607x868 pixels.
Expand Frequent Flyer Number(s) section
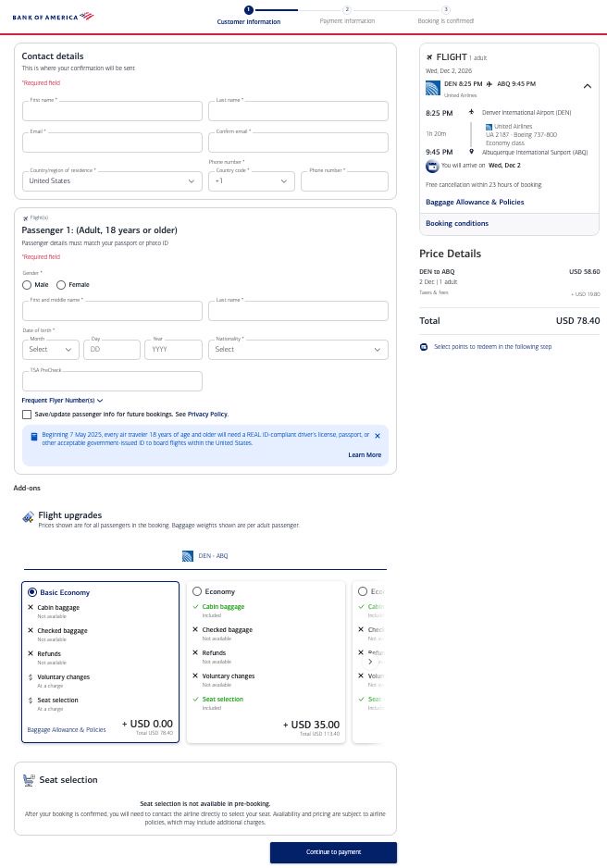[63, 401]
